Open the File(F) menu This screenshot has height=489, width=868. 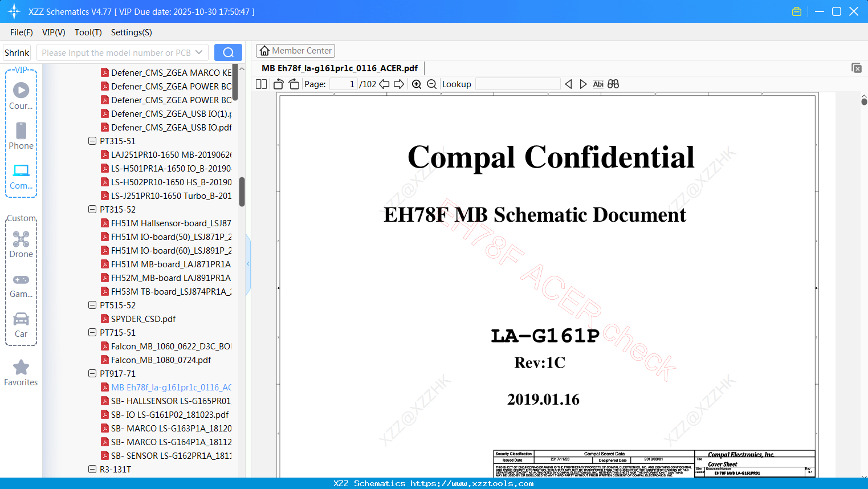click(22, 32)
